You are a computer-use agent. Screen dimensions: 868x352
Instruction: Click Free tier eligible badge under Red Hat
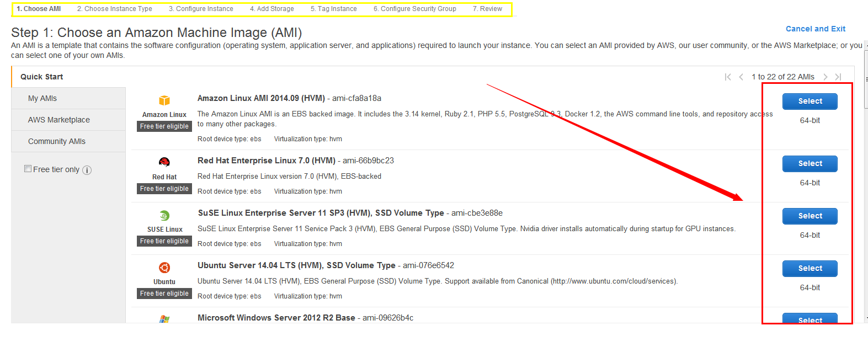164,189
